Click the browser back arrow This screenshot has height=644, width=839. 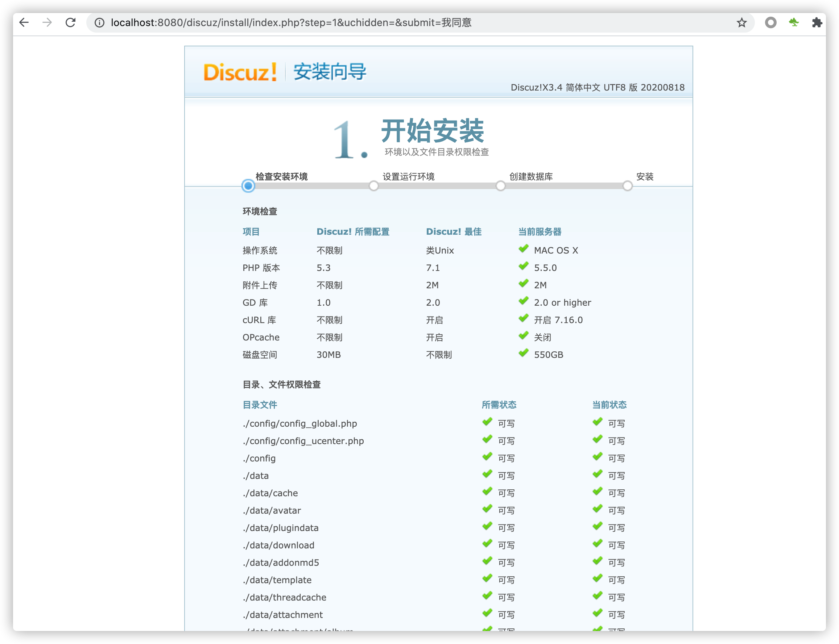(24, 22)
